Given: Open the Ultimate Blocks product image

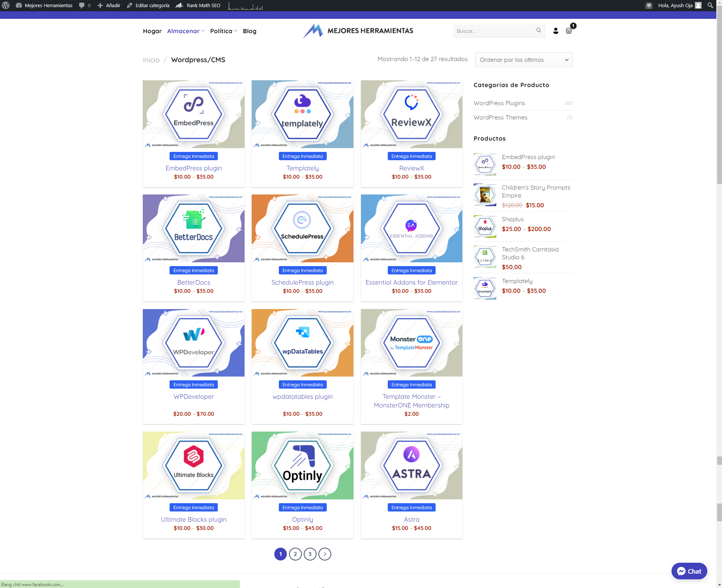Looking at the screenshot, I should (194, 465).
